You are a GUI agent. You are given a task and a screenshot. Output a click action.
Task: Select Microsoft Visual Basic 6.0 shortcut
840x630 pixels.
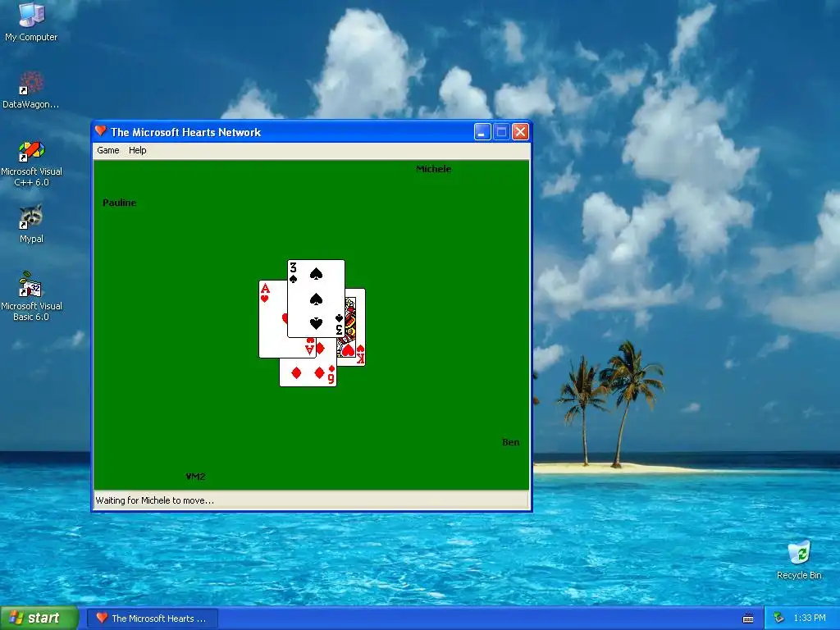[31, 296]
